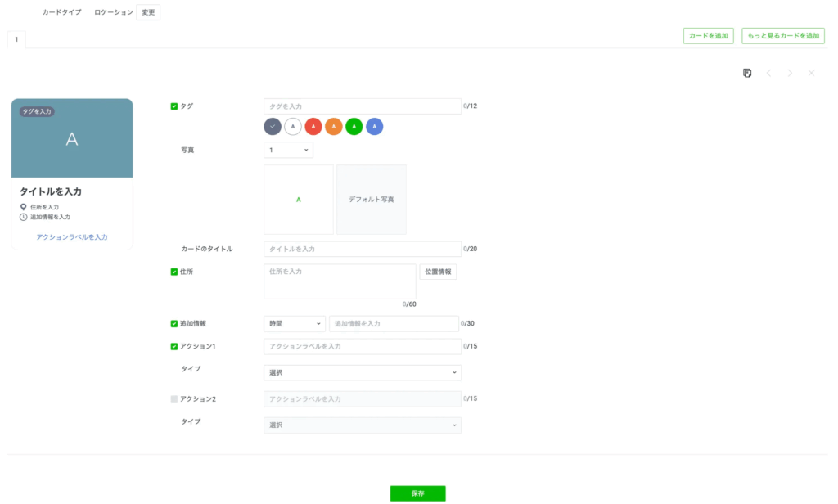Click the カードのタイトル input field

pos(362,249)
